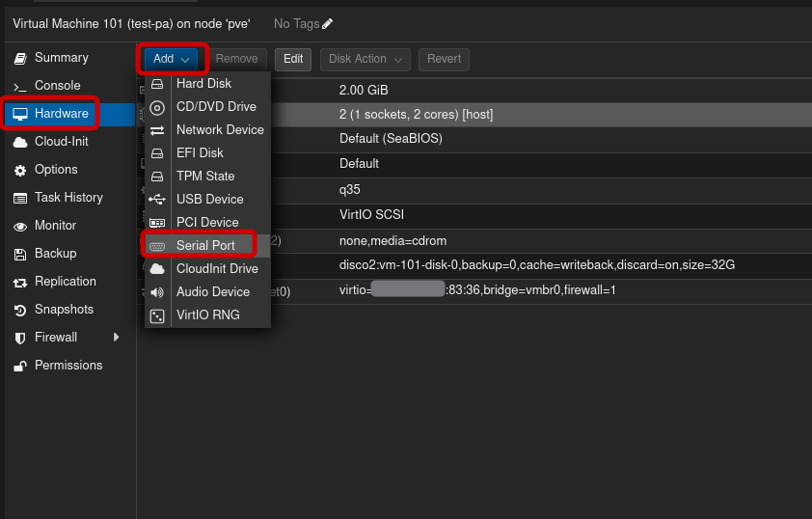The height and width of the screenshot is (519, 812).
Task: Select TPM State menu entry
Action: click(204, 177)
